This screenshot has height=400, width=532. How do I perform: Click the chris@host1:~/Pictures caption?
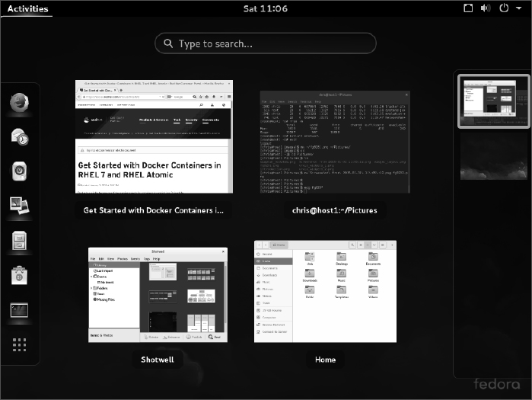335,210
